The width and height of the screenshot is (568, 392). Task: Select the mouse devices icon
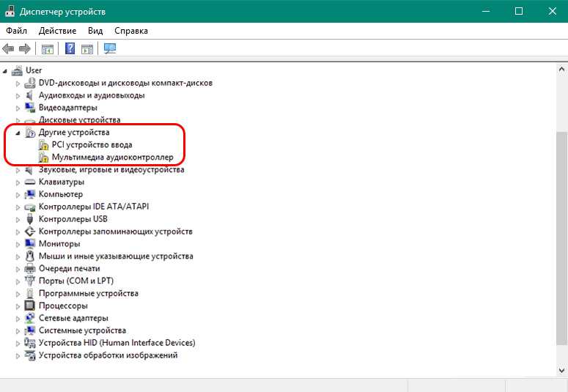30,256
